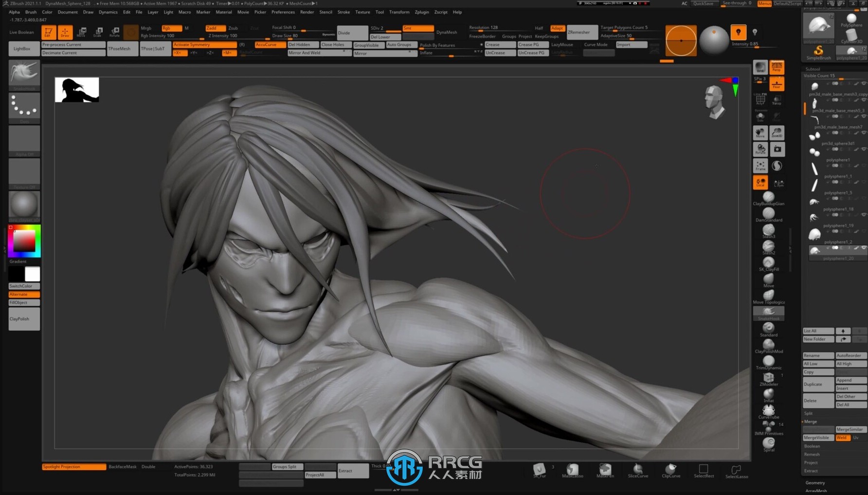Open the Transform menu
Viewport: 868px width, 495px height.
coord(399,12)
